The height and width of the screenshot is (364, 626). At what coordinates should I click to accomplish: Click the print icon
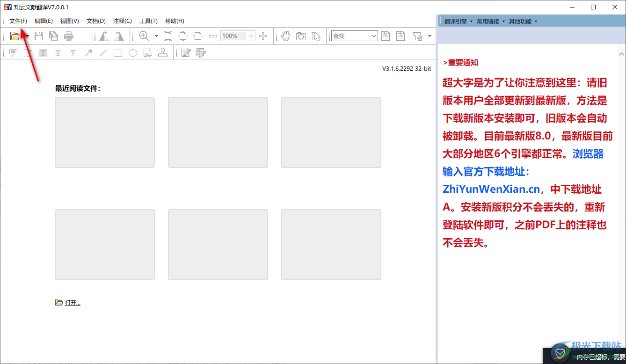coord(69,36)
